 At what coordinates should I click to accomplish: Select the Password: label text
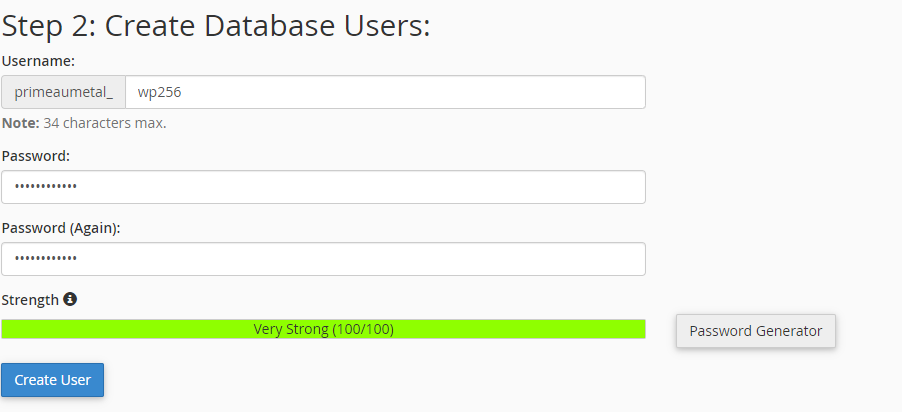(x=36, y=156)
